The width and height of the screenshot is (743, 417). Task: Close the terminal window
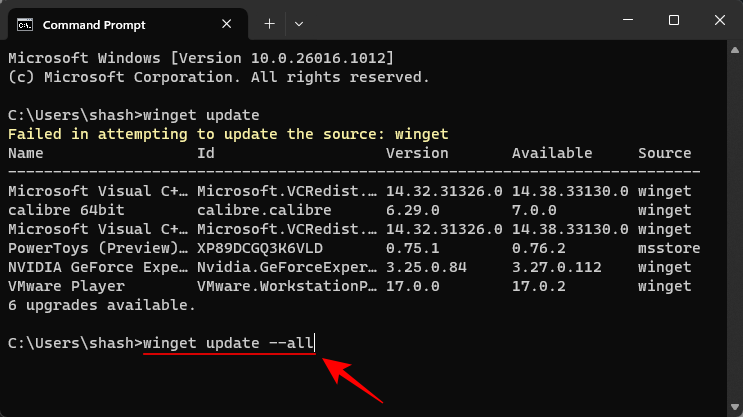point(720,21)
